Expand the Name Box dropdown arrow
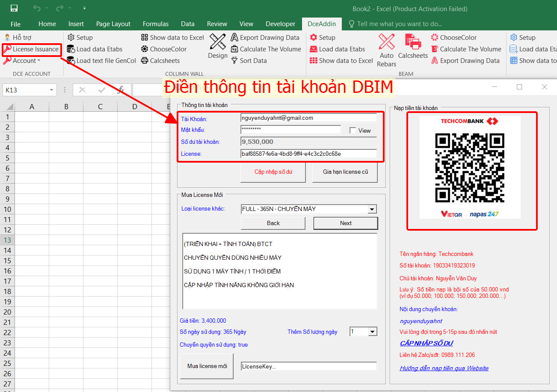The height and width of the screenshot is (392, 557). 52,90
